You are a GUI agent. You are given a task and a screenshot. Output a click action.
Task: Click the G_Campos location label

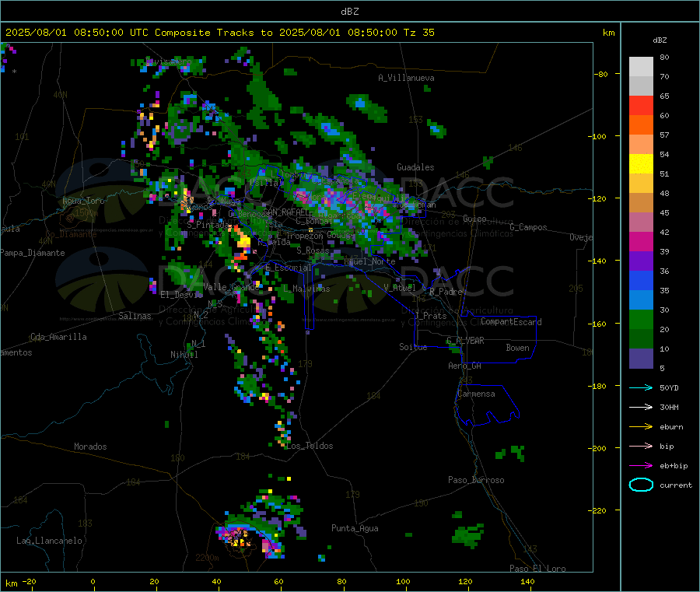528,227
